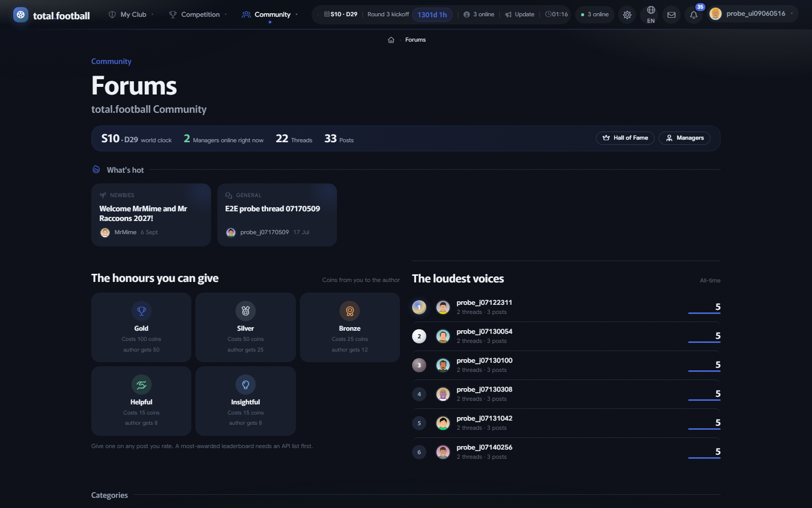Open probe_j07130054 profile in loudest voices
This screenshot has width=812, height=508.
point(566,336)
